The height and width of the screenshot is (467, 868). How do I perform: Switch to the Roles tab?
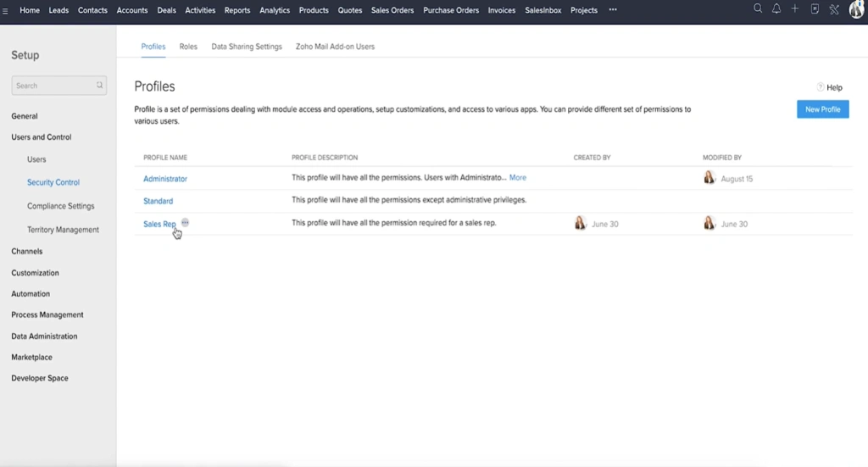coord(188,47)
